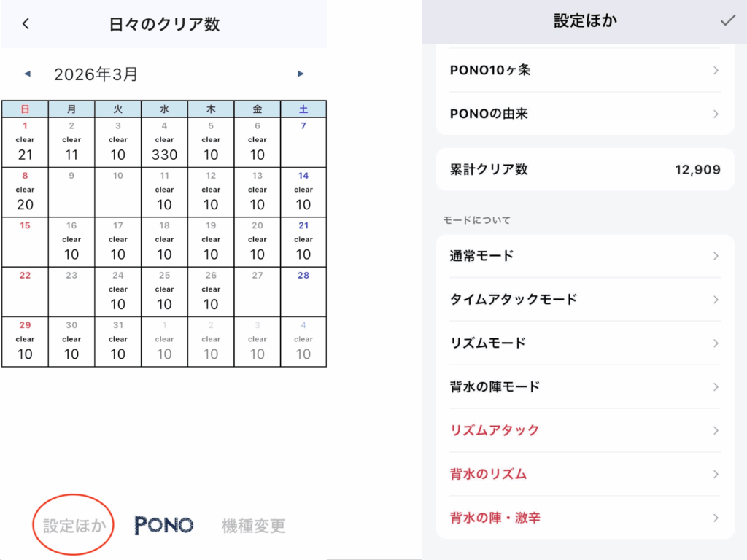This screenshot has width=747, height=560.
Task: Select March 1 cell with 21 clears
Action: pyautogui.click(x=26, y=142)
